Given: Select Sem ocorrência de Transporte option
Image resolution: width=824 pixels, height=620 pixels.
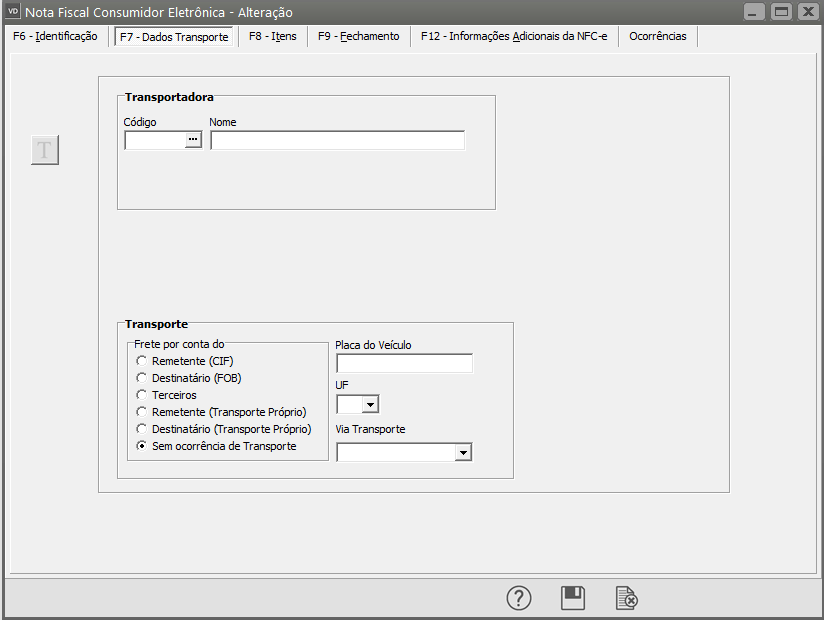Looking at the screenshot, I should click(142, 446).
